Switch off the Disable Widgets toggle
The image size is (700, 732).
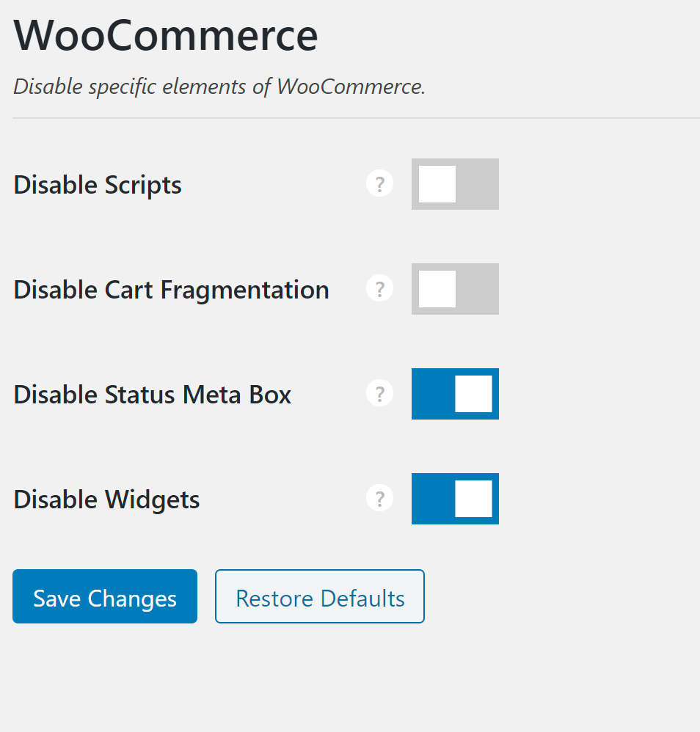[455, 499]
